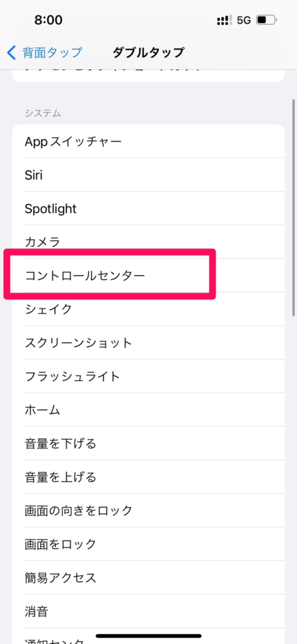
Task: Select 音量を上げる option
Action: (148, 477)
